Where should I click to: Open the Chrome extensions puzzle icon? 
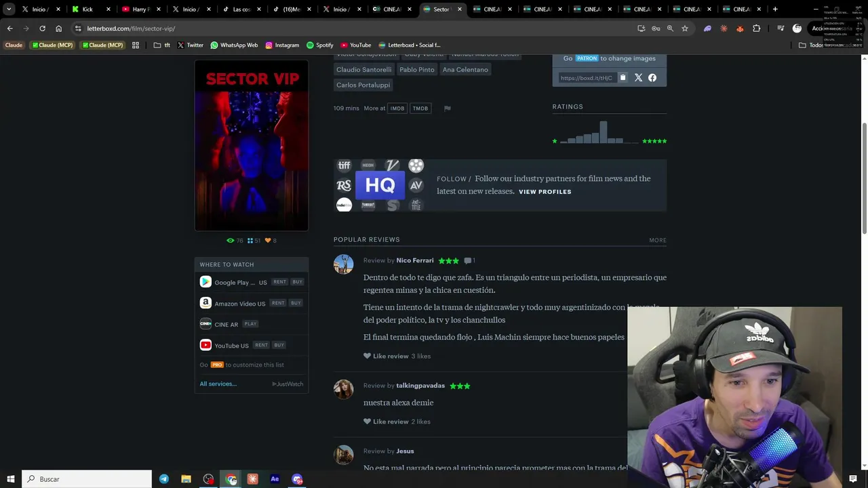[x=757, y=28]
